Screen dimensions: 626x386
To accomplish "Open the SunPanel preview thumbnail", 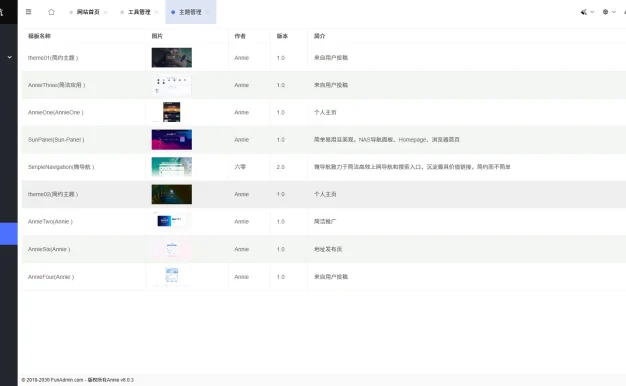I will coord(172,140).
